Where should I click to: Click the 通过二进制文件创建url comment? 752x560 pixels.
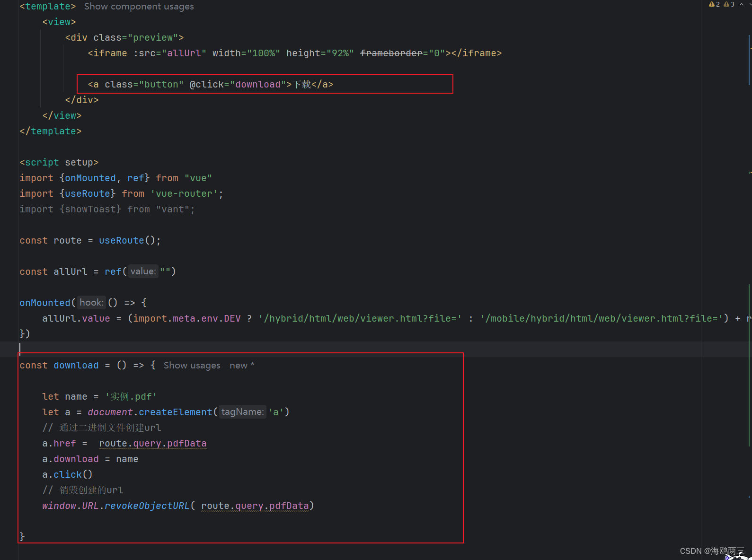click(x=102, y=428)
